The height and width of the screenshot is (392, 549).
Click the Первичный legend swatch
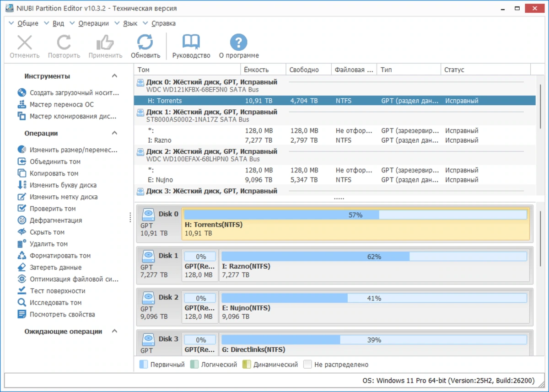click(x=144, y=365)
